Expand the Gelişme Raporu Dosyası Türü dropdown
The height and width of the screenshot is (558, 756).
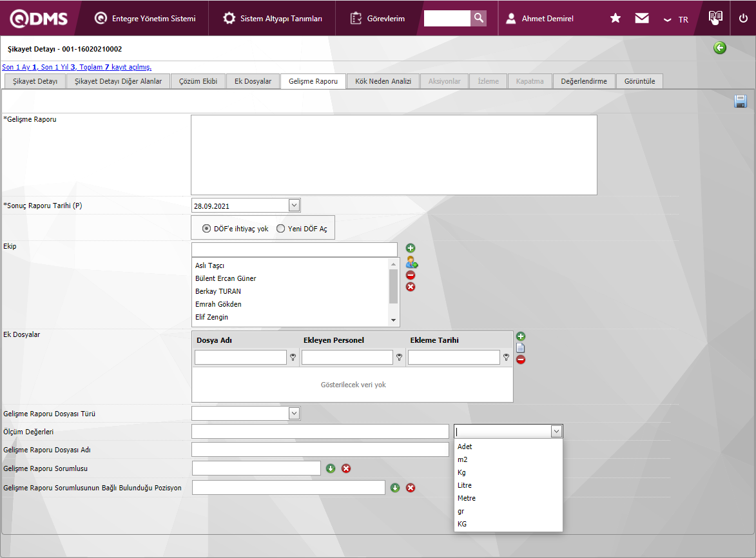(x=294, y=413)
